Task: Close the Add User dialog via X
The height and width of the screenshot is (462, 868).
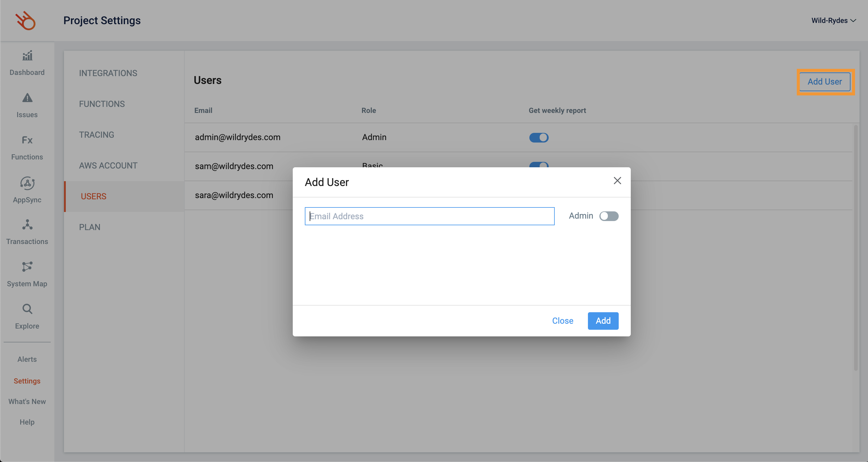Action: click(617, 181)
